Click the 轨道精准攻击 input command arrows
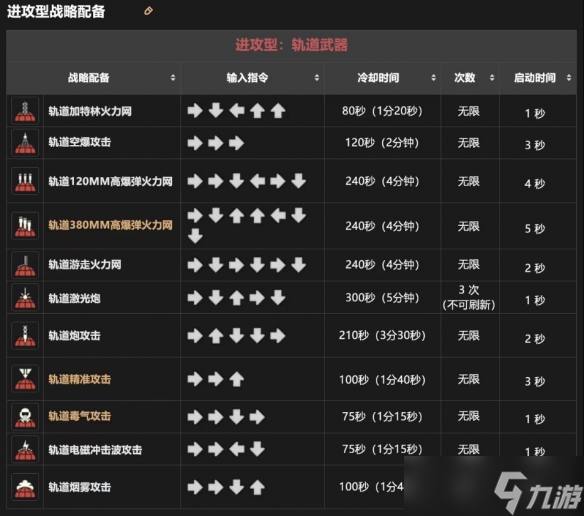The width and height of the screenshot is (584, 516). pos(216,380)
